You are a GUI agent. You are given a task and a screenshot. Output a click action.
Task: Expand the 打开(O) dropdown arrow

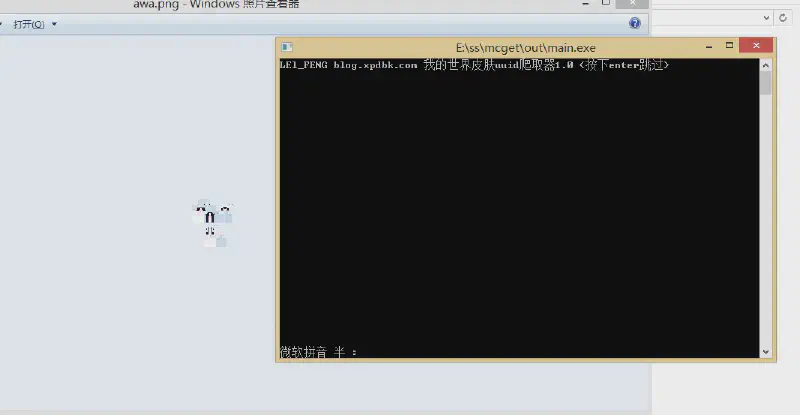click(x=54, y=24)
